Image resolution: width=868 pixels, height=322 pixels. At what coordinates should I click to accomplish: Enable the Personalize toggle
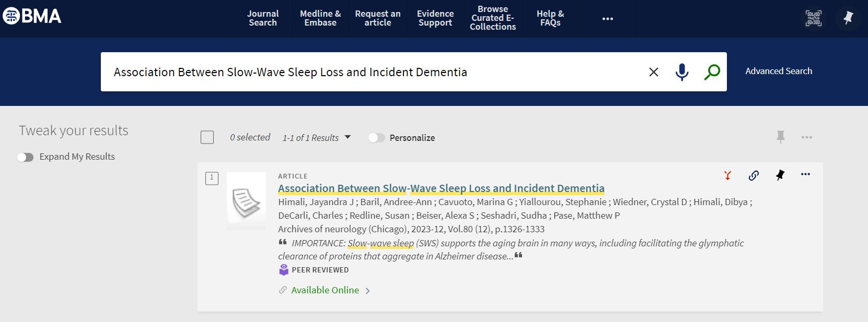coord(376,138)
